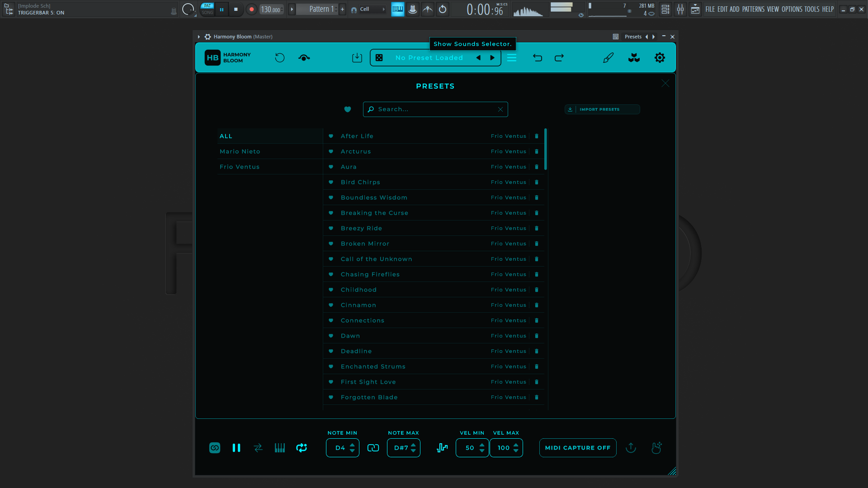868x488 pixels.
Task: Click the eye preview icon in header
Action: click(304, 58)
